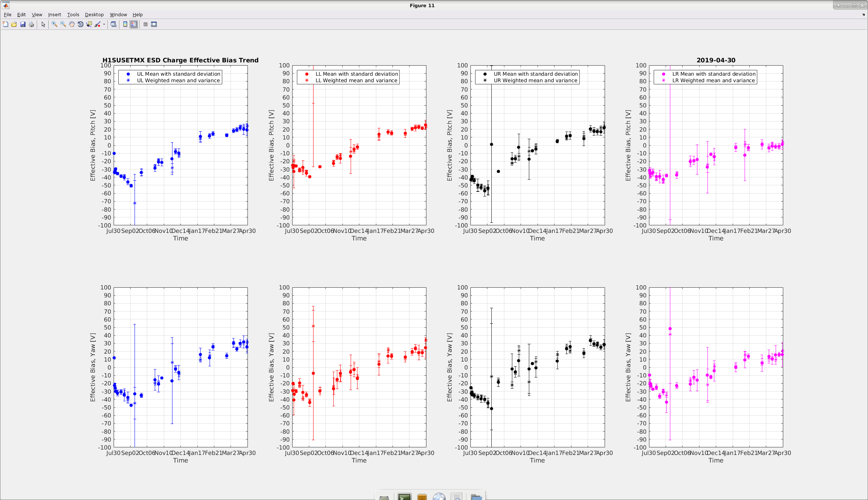Open the Edit menu

click(21, 15)
